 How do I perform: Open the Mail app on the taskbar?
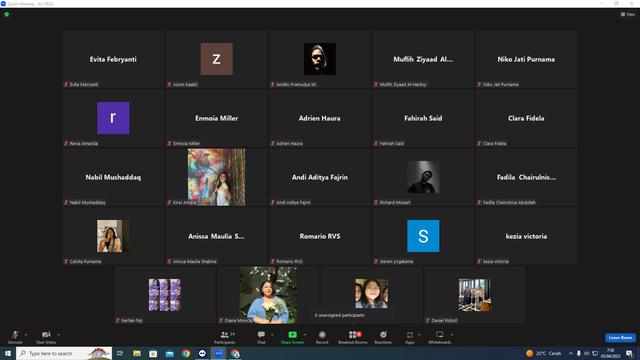(169, 353)
